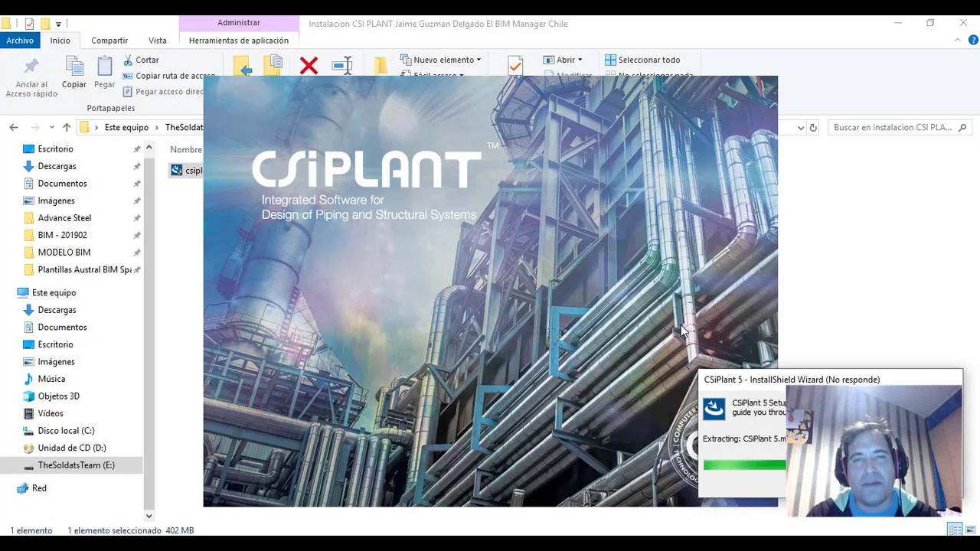980x551 pixels.
Task: Click quick access toolbar new folder icon
Action: click(x=45, y=24)
